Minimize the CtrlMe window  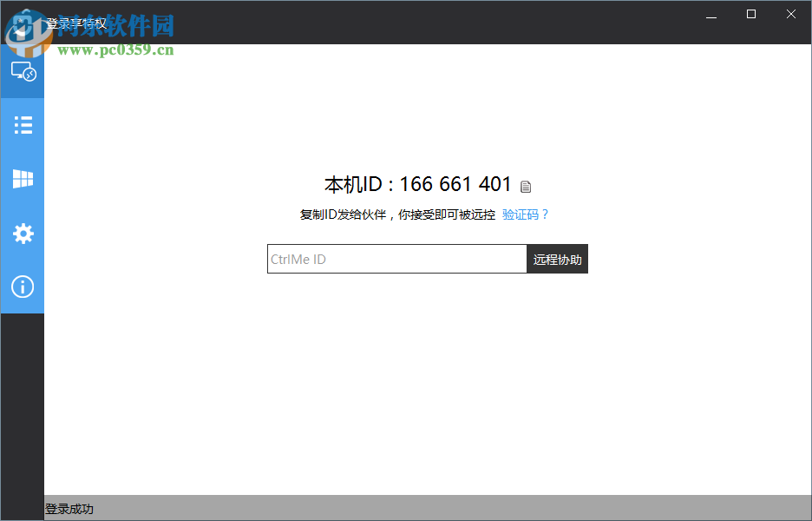tap(710, 15)
